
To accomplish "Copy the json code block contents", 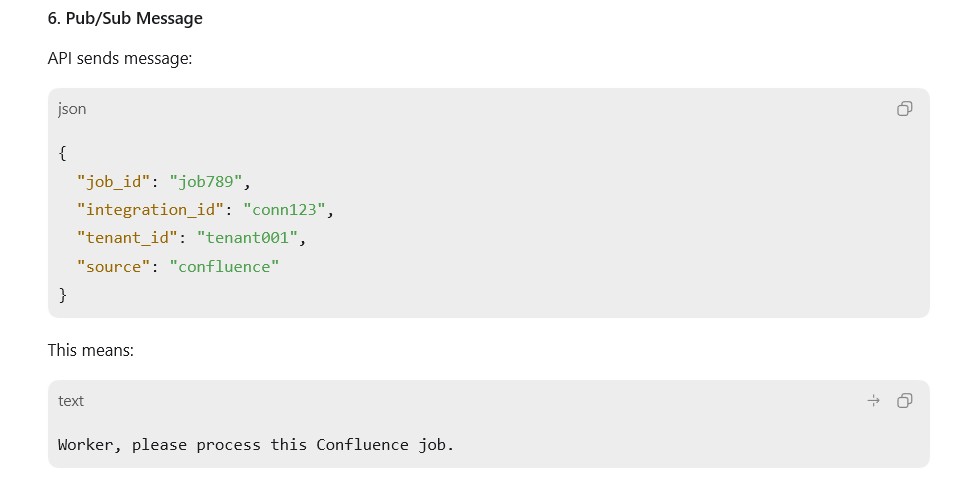I will pos(904,109).
